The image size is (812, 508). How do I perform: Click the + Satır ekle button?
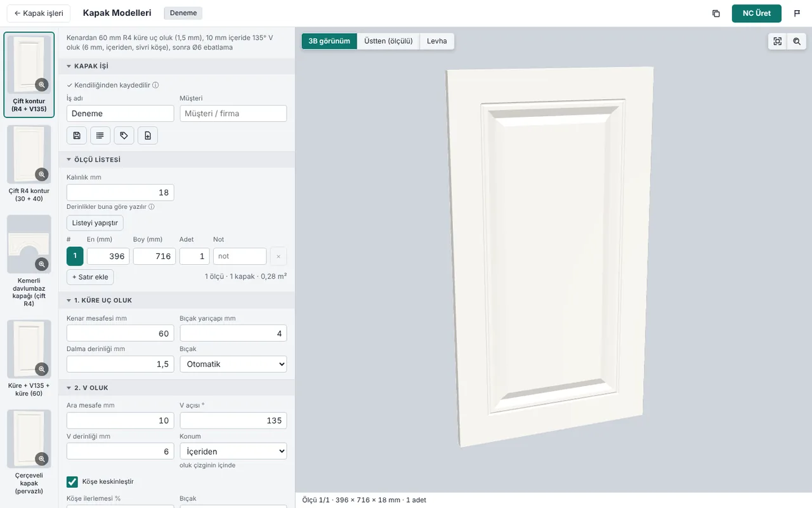(x=91, y=277)
